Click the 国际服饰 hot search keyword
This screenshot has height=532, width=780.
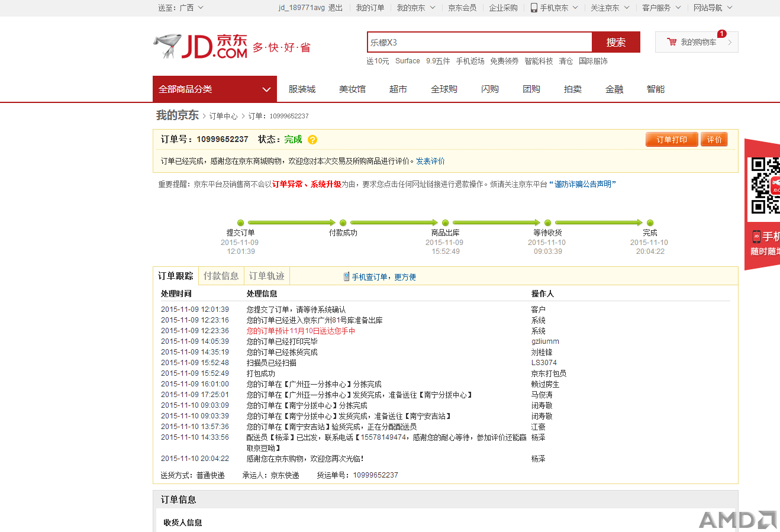pyautogui.click(x=593, y=61)
